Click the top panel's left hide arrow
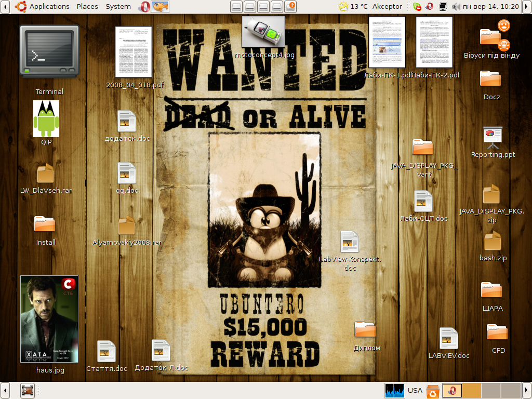 click(5, 6)
